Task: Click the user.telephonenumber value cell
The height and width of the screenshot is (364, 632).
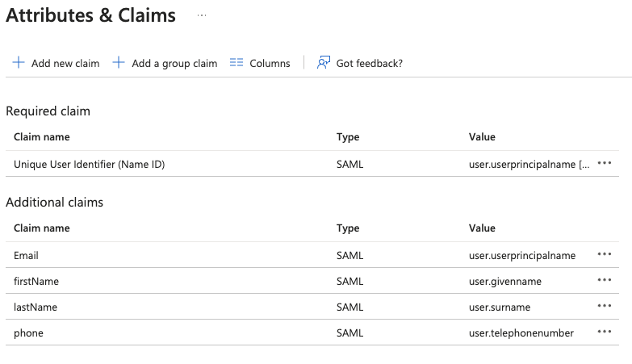Action: coord(521,333)
